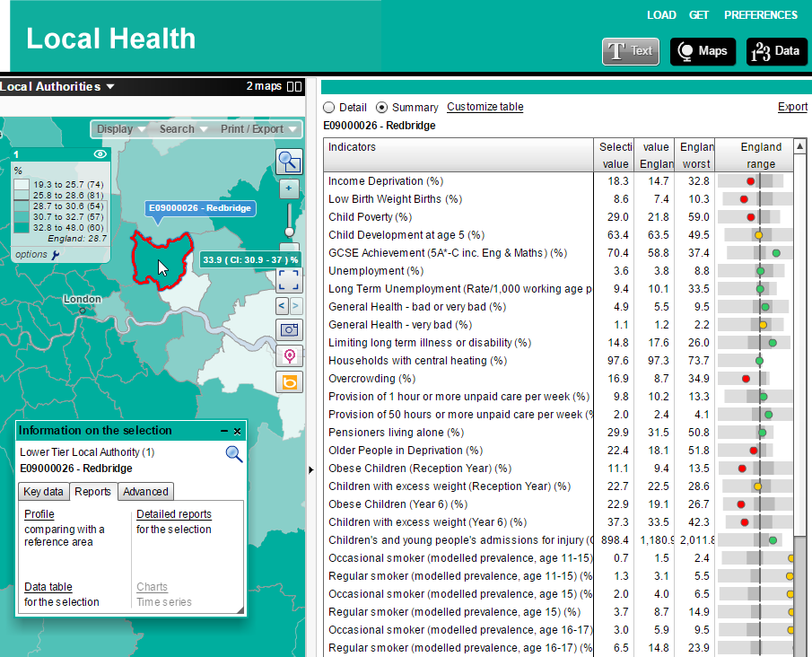Click the green dot for GCSE Achievement

pos(776,253)
